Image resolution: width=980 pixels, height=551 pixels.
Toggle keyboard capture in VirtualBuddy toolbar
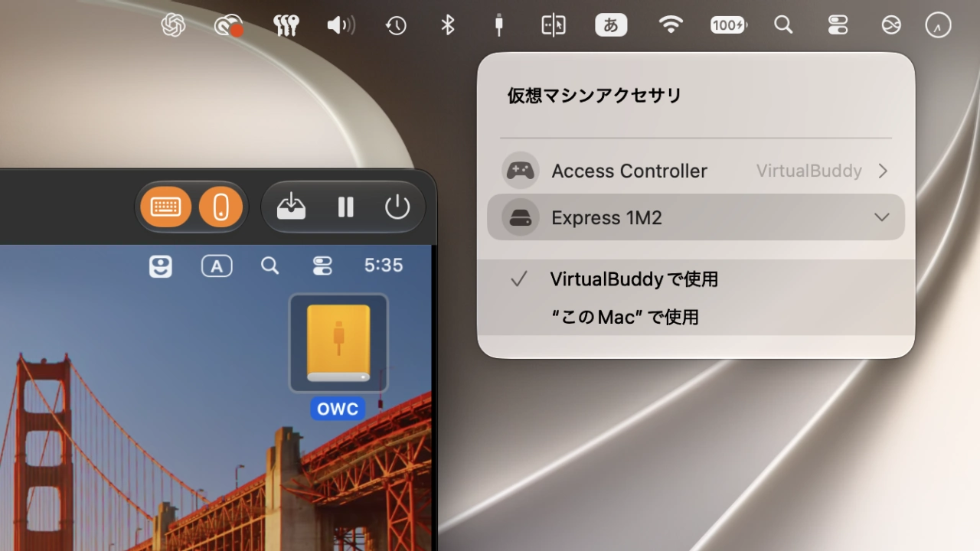165,207
